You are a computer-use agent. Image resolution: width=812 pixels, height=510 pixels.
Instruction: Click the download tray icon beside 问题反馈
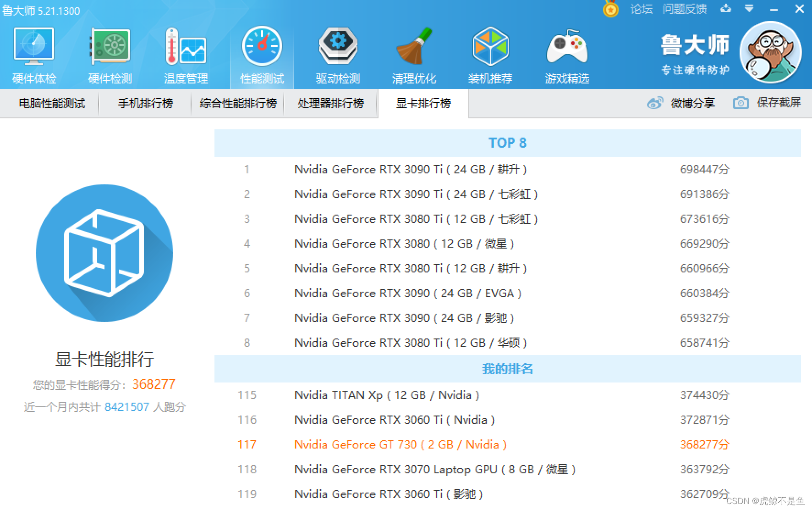tap(726, 8)
